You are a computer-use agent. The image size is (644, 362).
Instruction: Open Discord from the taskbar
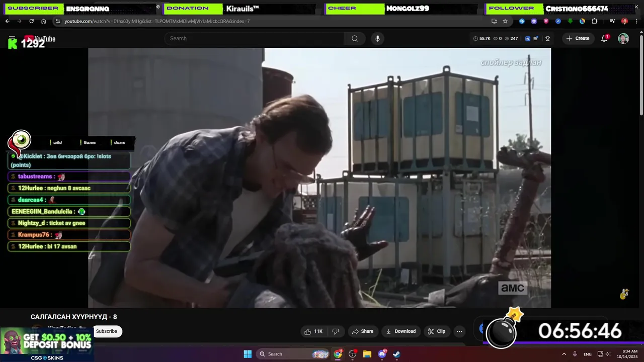point(382,354)
